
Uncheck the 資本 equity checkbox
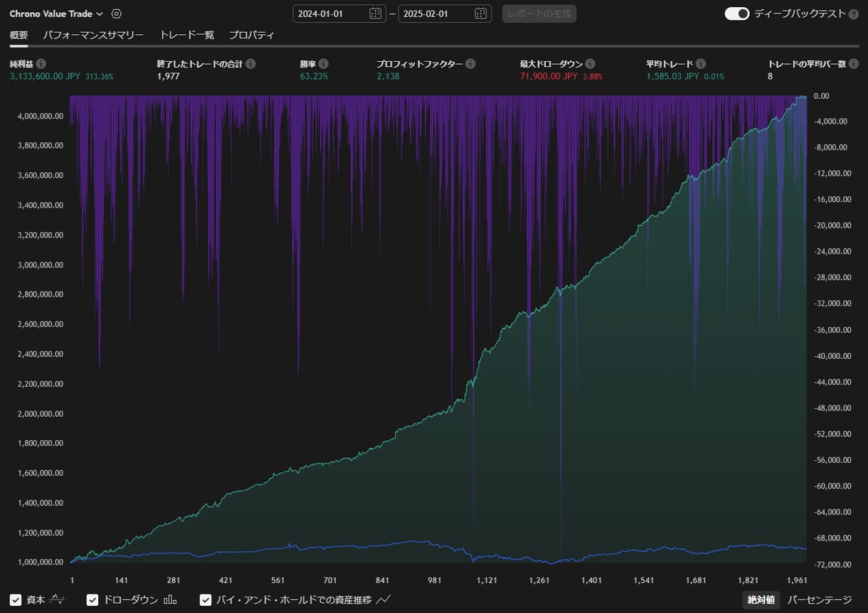(16, 599)
